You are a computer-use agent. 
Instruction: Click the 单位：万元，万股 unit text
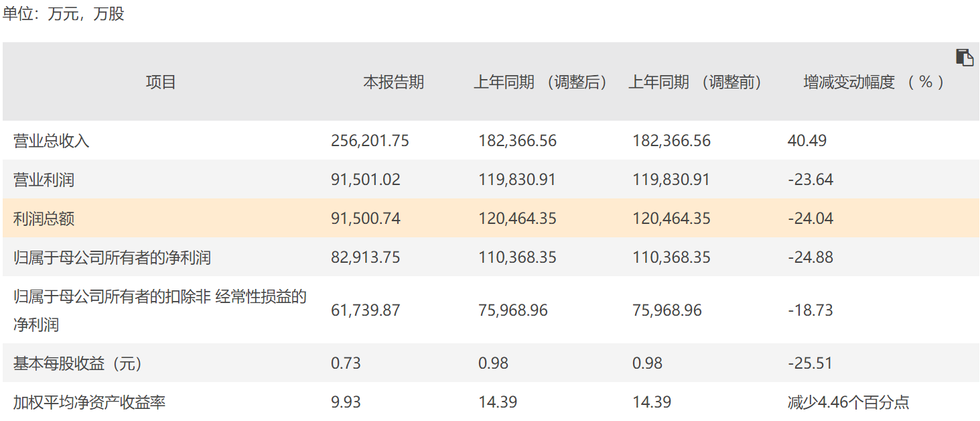[64, 14]
